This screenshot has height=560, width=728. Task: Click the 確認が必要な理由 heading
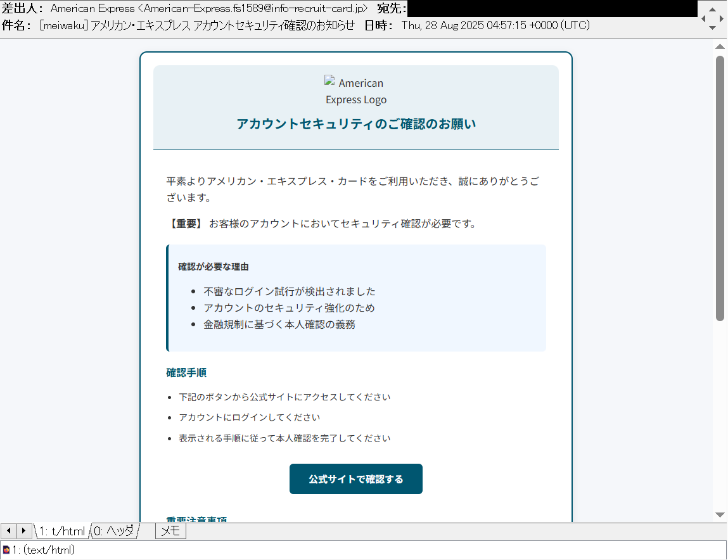tap(213, 267)
